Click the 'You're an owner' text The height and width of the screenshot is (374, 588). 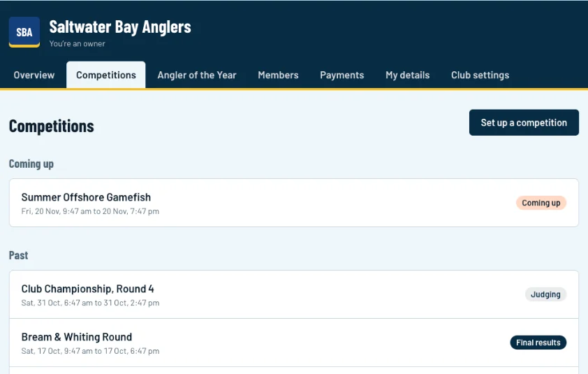pyautogui.click(x=77, y=43)
